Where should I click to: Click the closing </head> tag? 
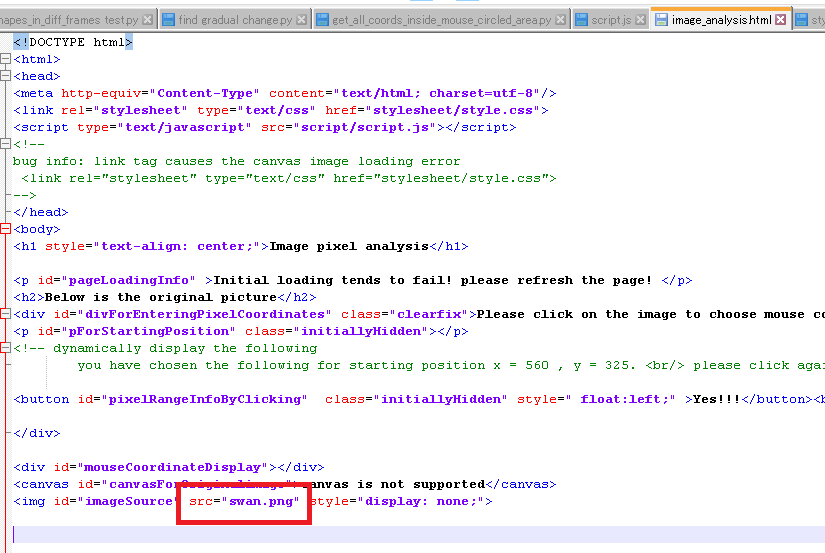[41, 213]
